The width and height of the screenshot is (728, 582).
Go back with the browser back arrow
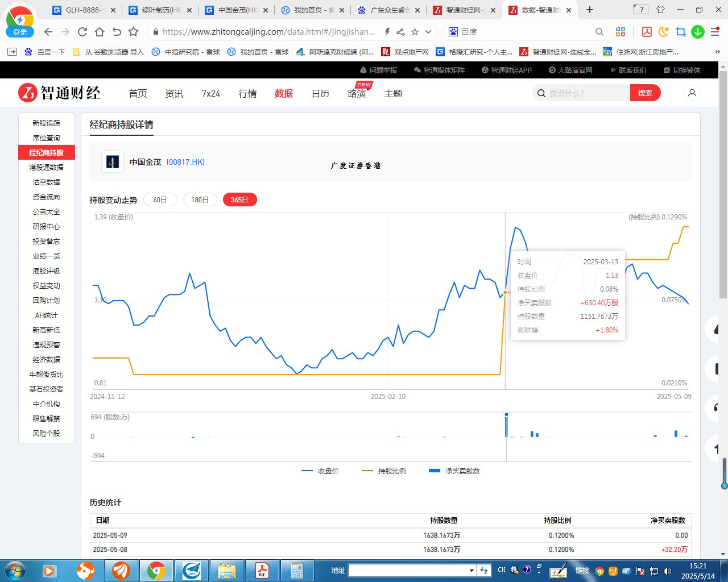(48, 32)
